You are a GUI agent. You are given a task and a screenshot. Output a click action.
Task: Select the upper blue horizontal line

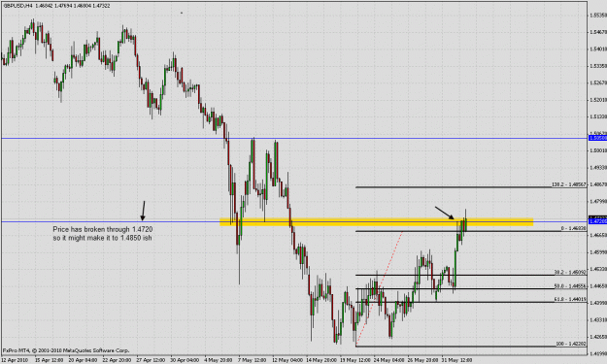(x=294, y=138)
